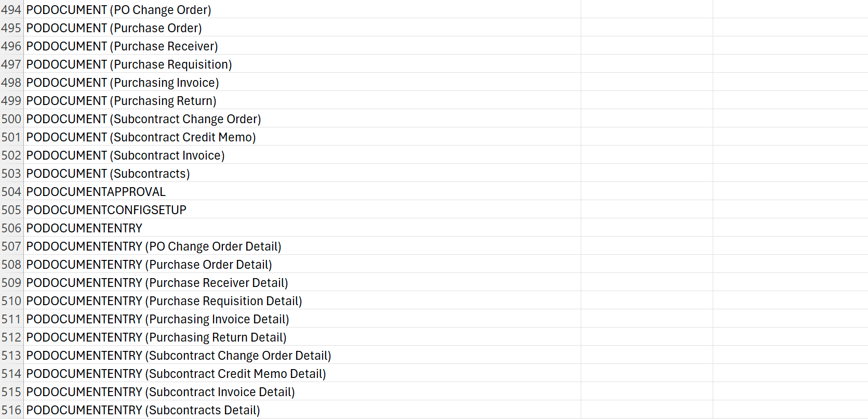Select cell PODOCUMENT (Purchasing Return)
The image size is (868, 419).
(x=302, y=100)
